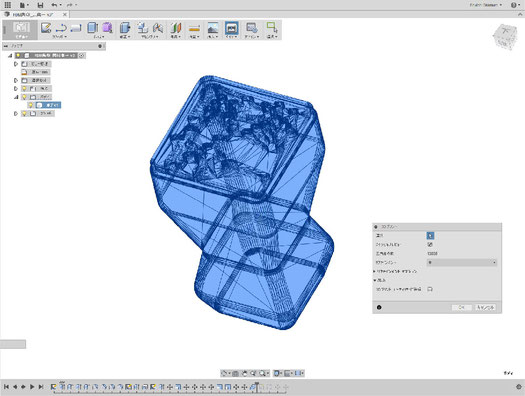Open the Insert dropdown menu
Image resolution: width=525 pixels, height=396 pixels.
point(213,36)
